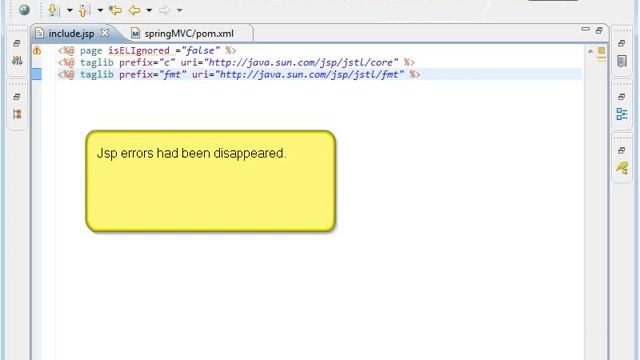
Task: Open the Outline view icon
Action: tap(622, 114)
